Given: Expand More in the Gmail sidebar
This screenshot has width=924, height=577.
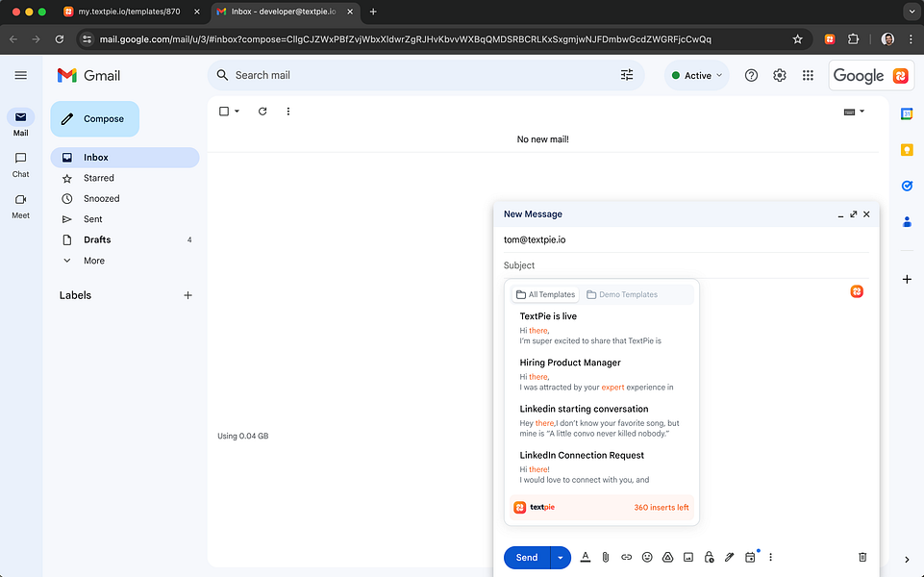Looking at the screenshot, I should [93, 260].
